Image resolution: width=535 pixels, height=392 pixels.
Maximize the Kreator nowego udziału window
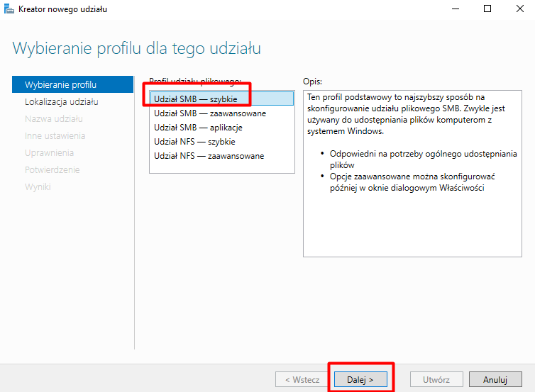[x=487, y=9]
